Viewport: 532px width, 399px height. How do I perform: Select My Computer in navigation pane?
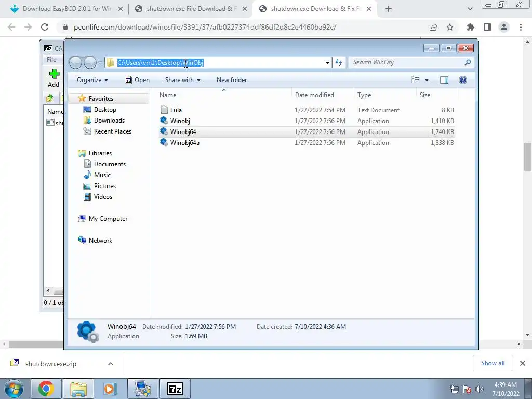click(108, 219)
